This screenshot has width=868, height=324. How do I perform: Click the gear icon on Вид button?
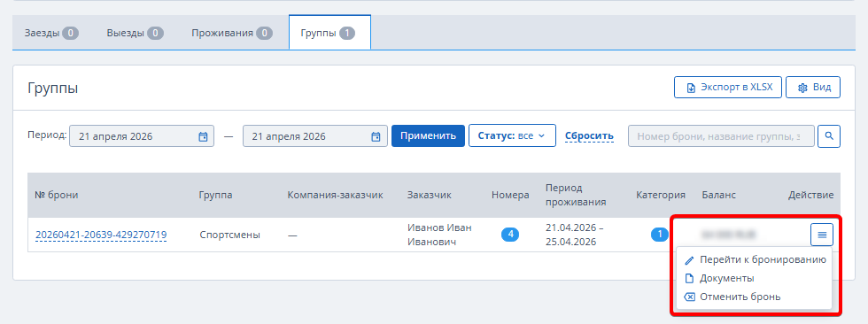pyautogui.click(x=803, y=88)
